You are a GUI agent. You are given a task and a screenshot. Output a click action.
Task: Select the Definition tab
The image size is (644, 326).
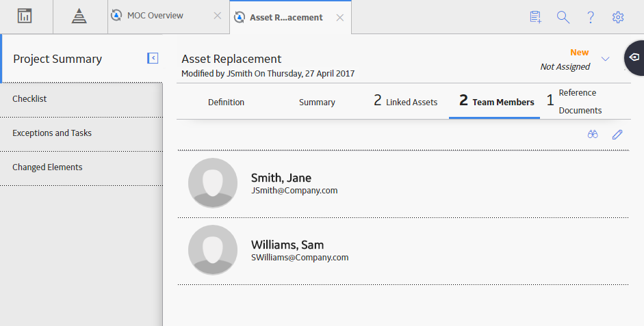click(x=226, y=102)
